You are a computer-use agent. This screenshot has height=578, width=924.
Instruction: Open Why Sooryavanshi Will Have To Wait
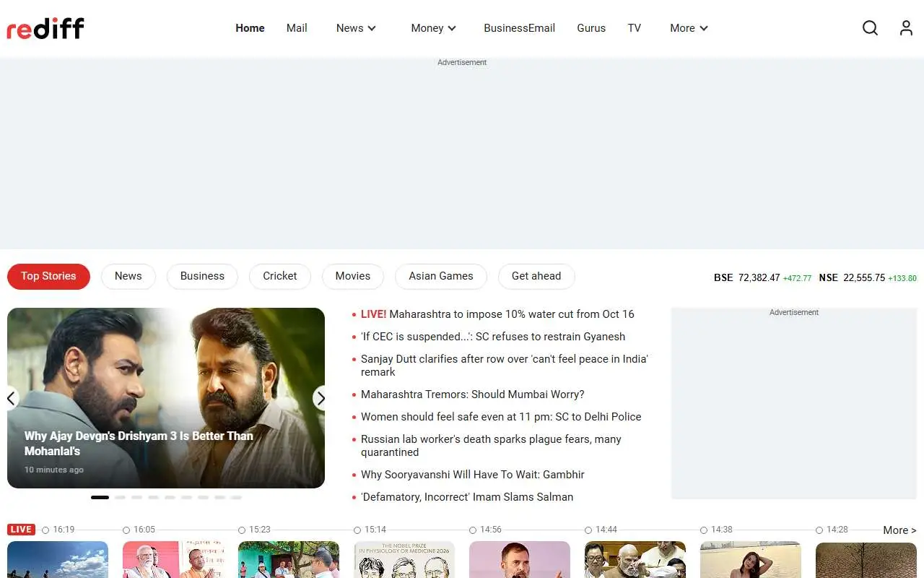point(473,475)
